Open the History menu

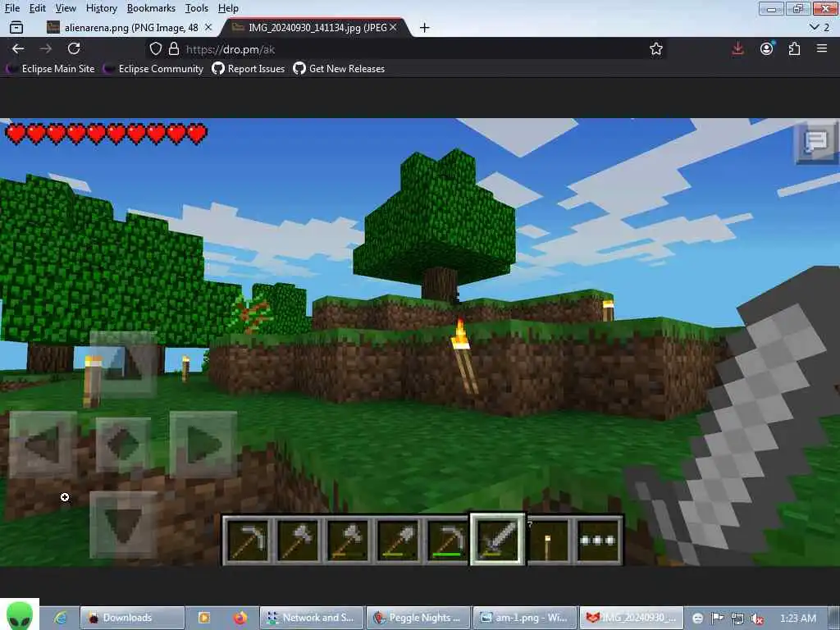101,8
